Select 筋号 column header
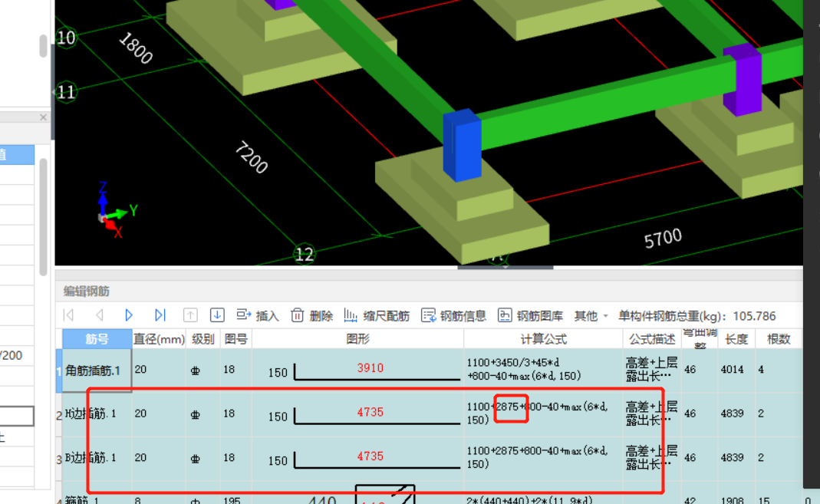 (x=97, y=339)
